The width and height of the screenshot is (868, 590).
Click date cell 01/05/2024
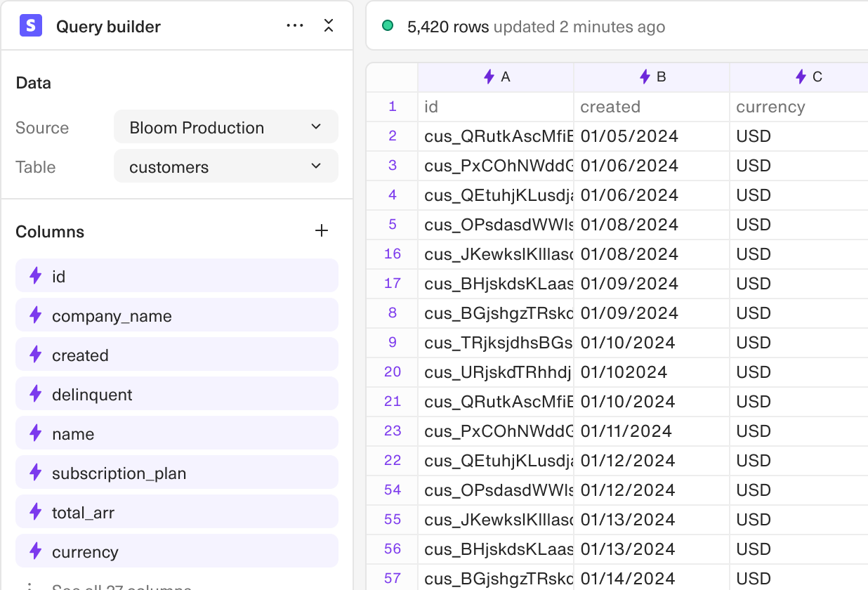[652, 136]
